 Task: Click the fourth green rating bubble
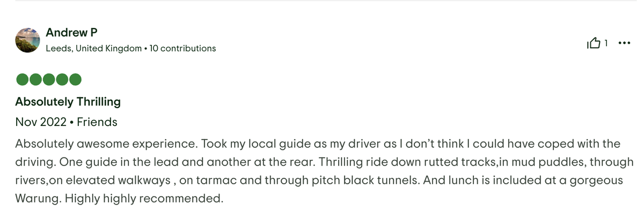click(62, 80)
